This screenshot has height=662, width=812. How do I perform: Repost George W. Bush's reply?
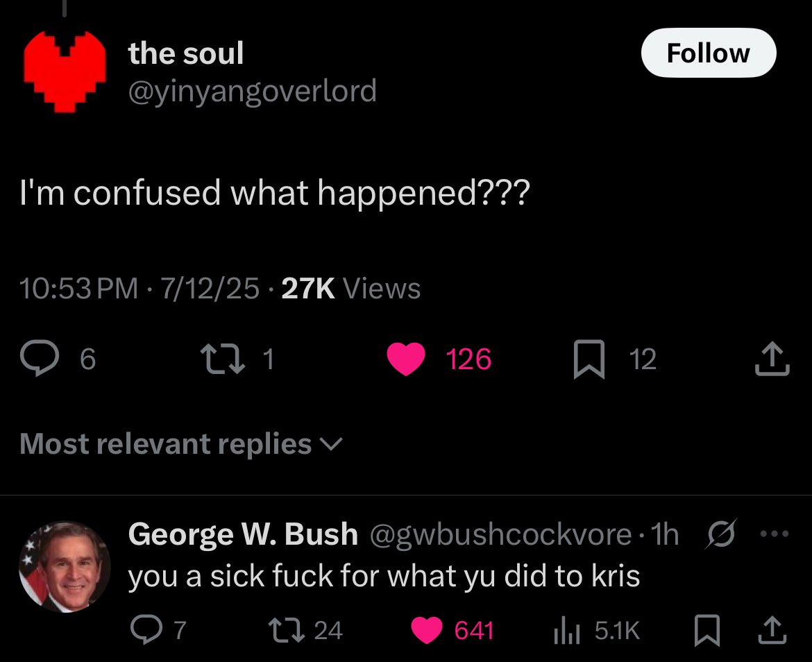[x=287, y=631]
